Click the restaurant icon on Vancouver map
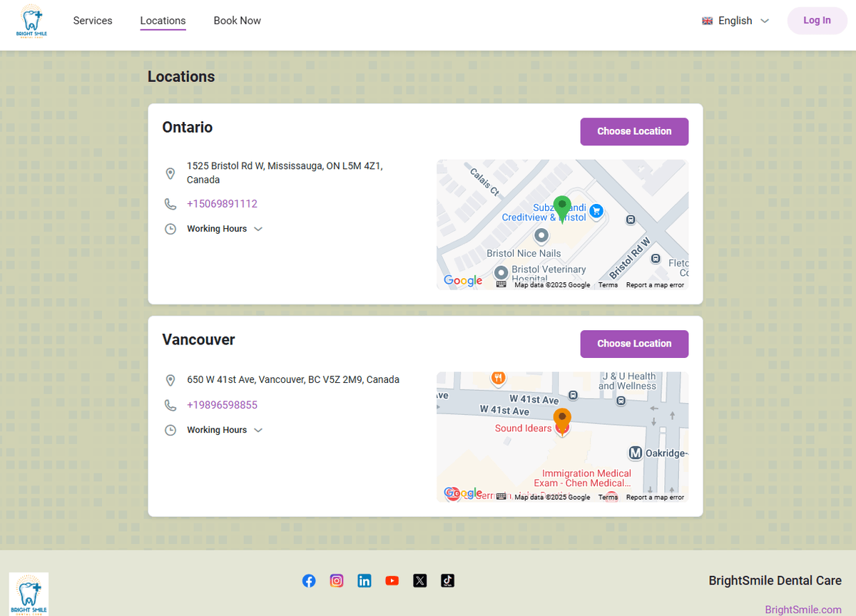The width and height of the screenshot is (856, 616). point(499,378)
